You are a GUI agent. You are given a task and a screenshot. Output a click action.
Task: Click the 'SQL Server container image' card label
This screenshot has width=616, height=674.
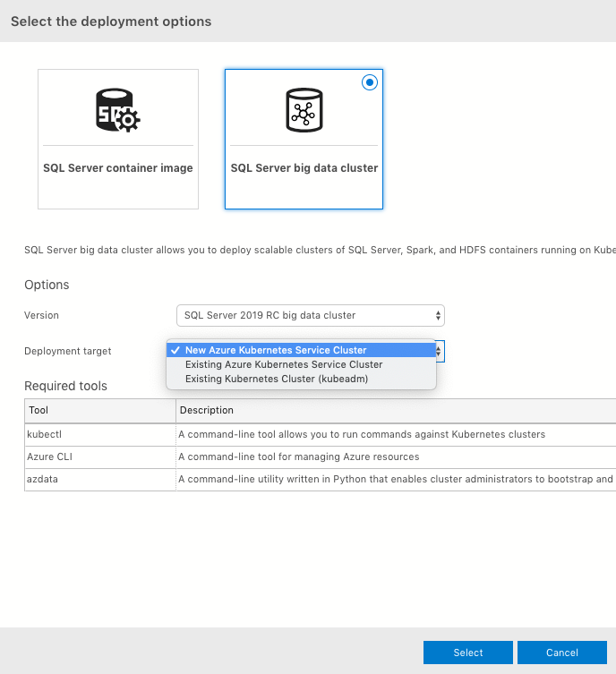click(x=118, y=168)
